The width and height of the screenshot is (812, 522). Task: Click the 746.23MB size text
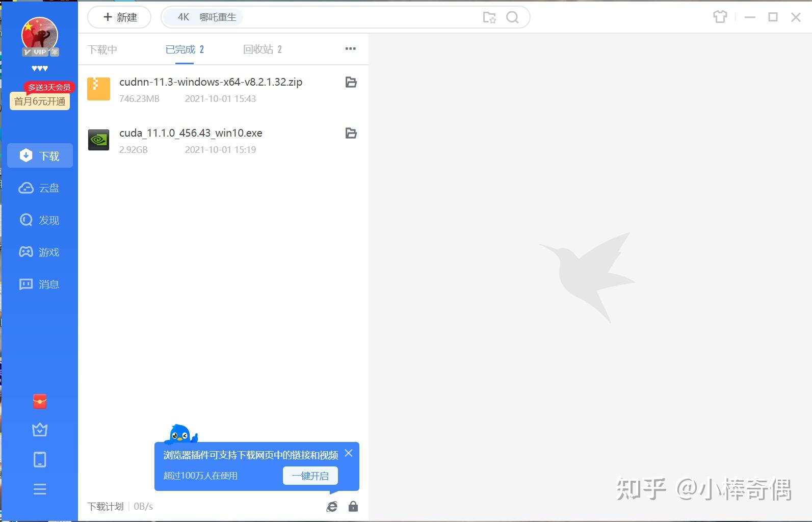pos(139,99)
